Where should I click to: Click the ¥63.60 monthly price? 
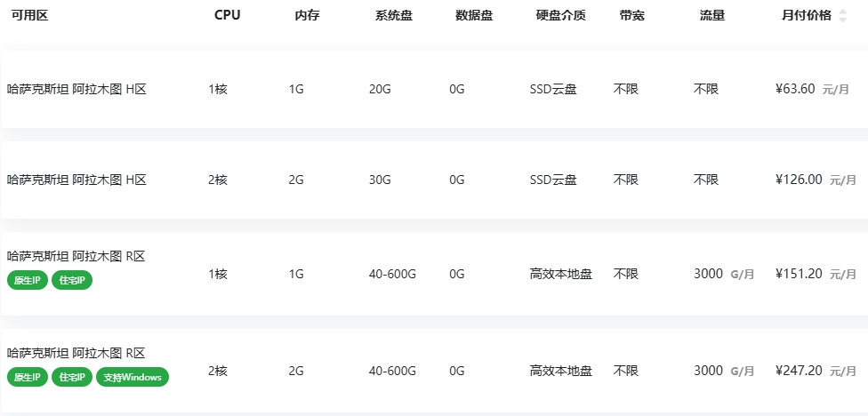click(795, 89)
